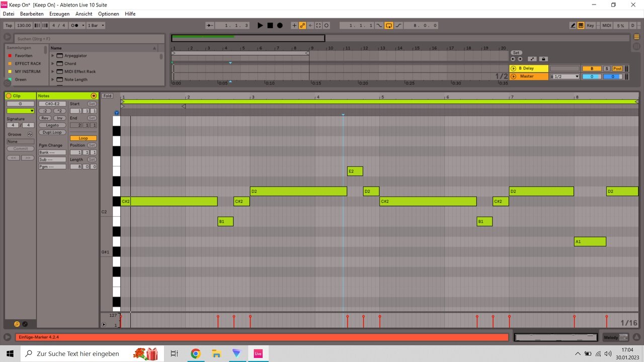Toggle Draw Mode pencil icon

point(573,25)
